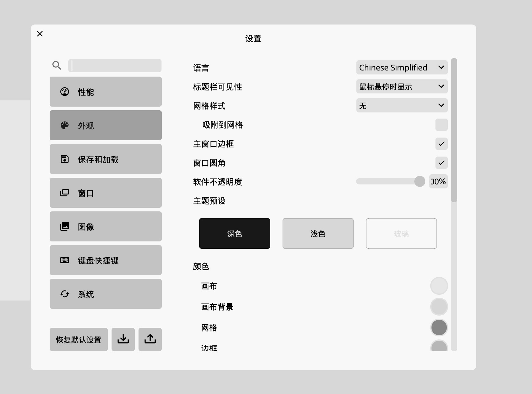Viewport: 532px width, 394px height.
Task: Click into the settings search field
Action: point(115,66)
